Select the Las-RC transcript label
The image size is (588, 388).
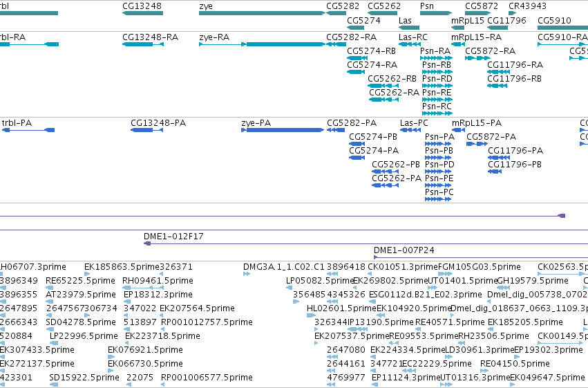tap(413, 37)
